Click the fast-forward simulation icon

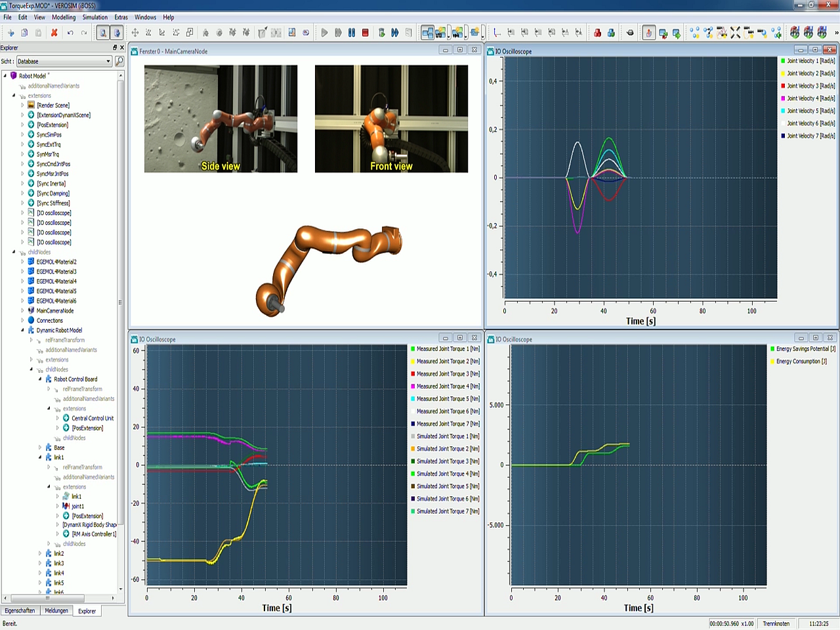coord(394,32)
